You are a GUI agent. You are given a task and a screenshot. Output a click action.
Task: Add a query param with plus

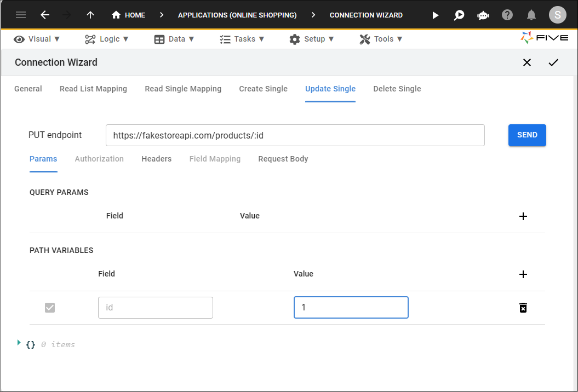[x=523, y=216]
